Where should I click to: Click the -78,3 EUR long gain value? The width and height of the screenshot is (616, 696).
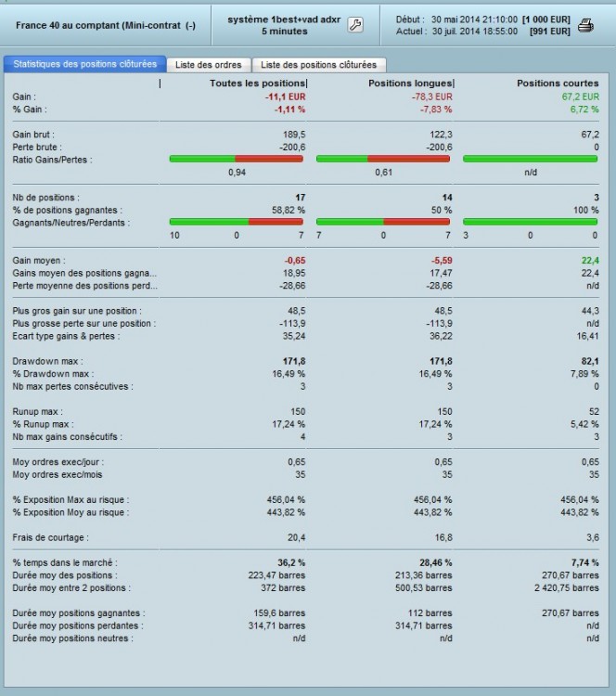[431, 97]
